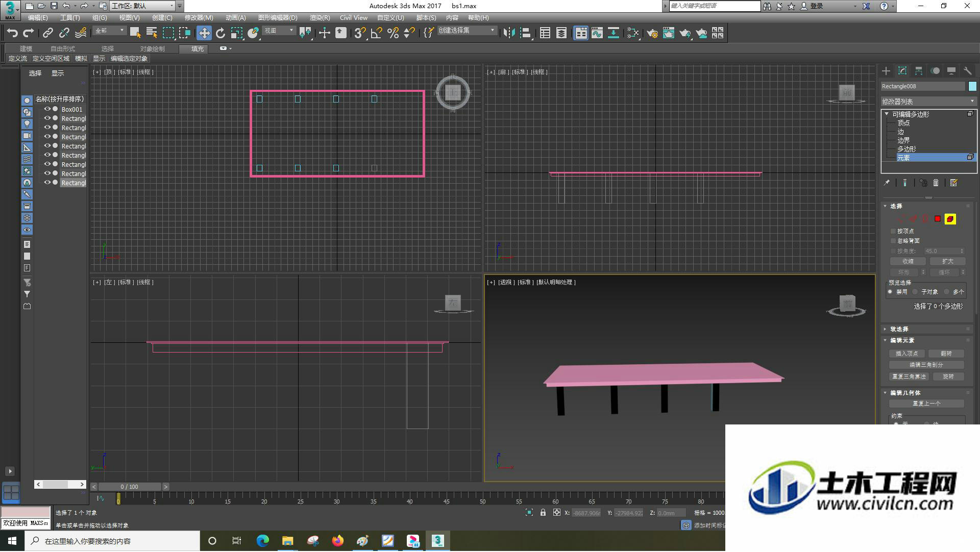Image resolution: width=980 pixels, height=552 pixels.
Task: Toggle the 3D Snaps button
Action: (x=360, y=33)
